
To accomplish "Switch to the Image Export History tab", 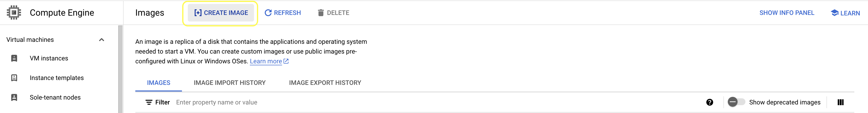I will 325,83.
